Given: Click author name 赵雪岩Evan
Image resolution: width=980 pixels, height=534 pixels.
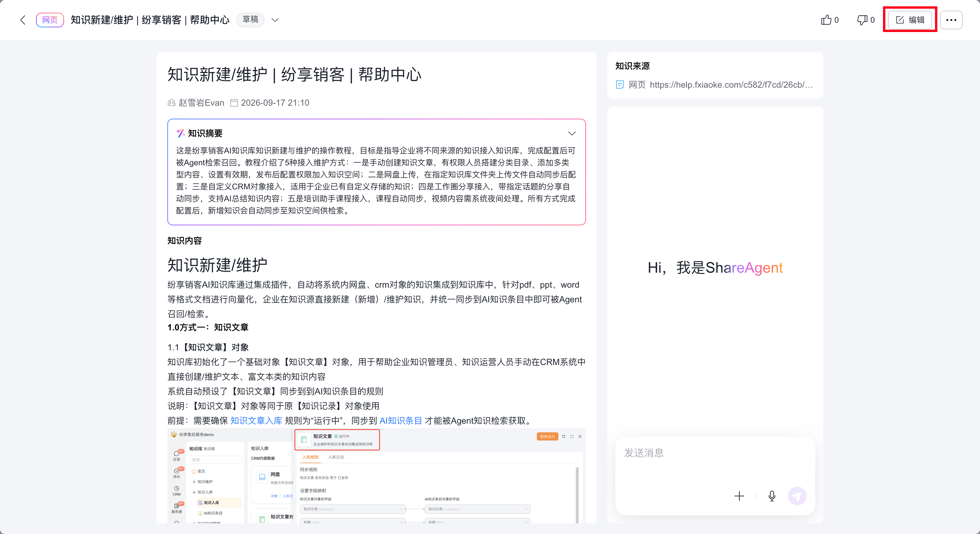Looking at the screenshot, I should [x=201, y=103].
